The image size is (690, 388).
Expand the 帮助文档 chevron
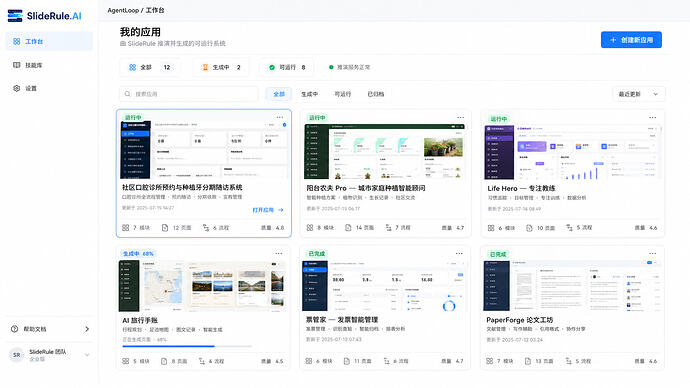[87, 329]
